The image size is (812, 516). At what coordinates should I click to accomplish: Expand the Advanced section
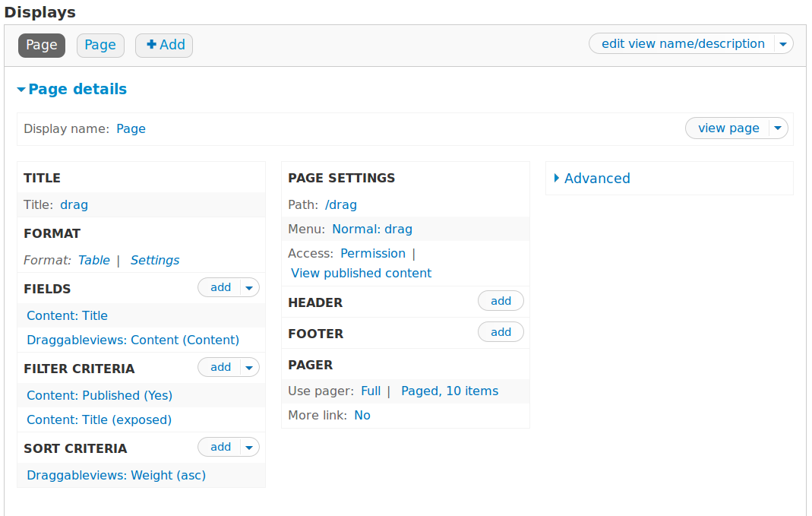coord(596,179)
